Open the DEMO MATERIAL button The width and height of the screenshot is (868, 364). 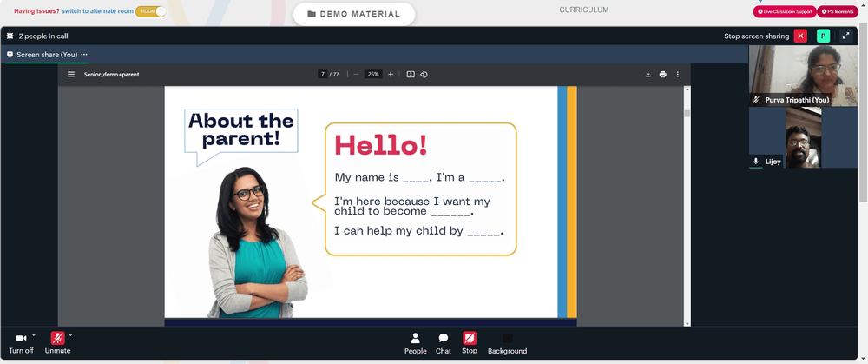(x=354, y=14)
